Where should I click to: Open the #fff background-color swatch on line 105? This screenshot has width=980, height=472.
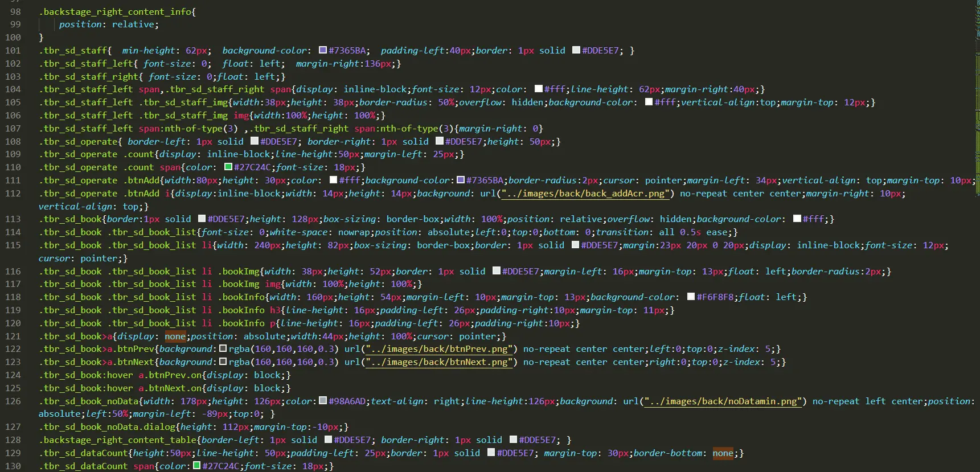point(649,102)
